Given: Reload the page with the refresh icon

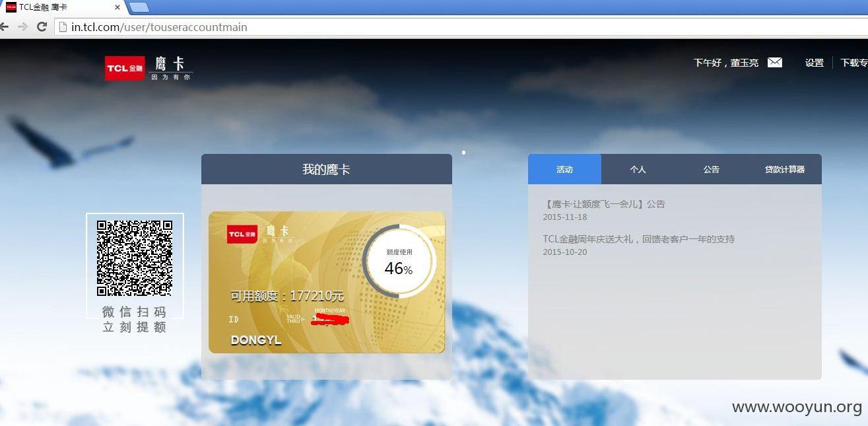Looking at the screenshot, I should pyautogui.click(x=42, y=27).
